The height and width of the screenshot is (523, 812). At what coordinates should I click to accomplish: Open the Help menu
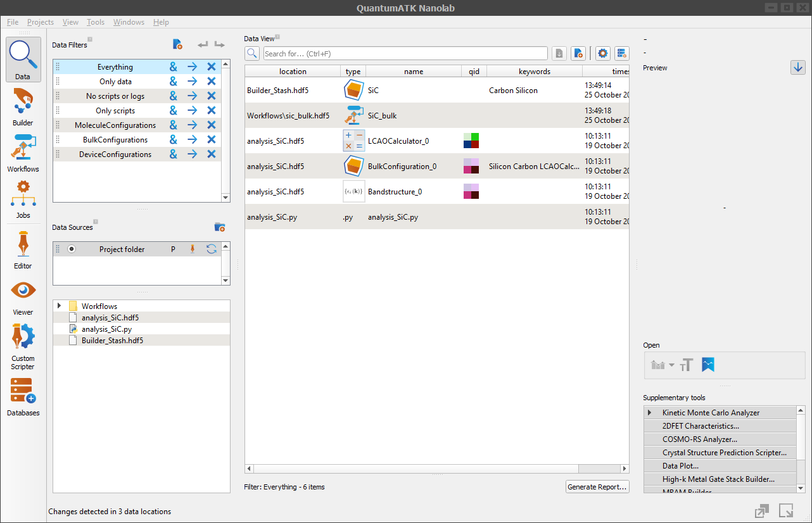(x=161, y=22)
